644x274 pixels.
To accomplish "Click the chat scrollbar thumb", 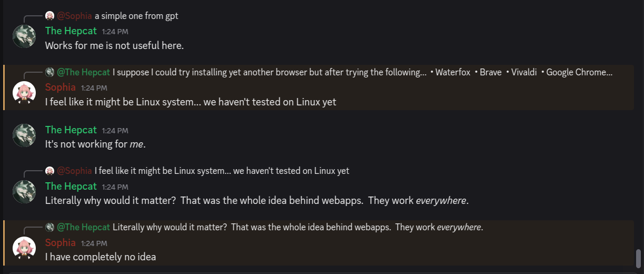I will point(639,259).
